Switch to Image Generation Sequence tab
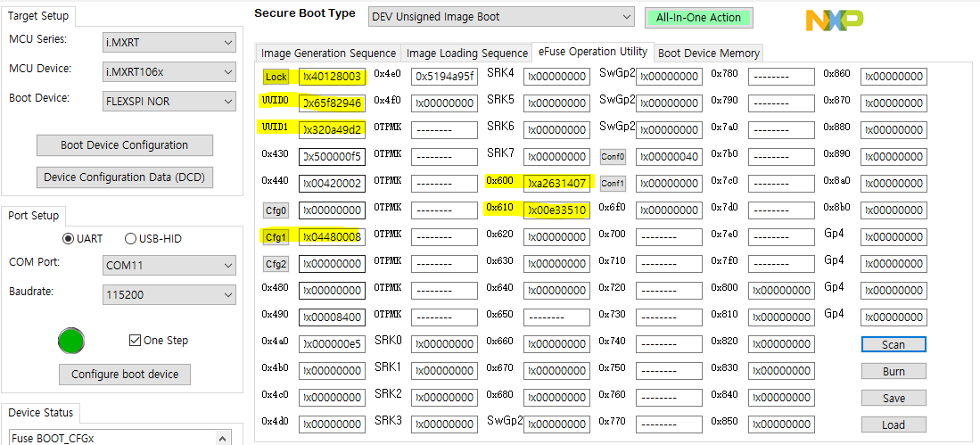Screen dimensions: 980x445 click(328, 54)
